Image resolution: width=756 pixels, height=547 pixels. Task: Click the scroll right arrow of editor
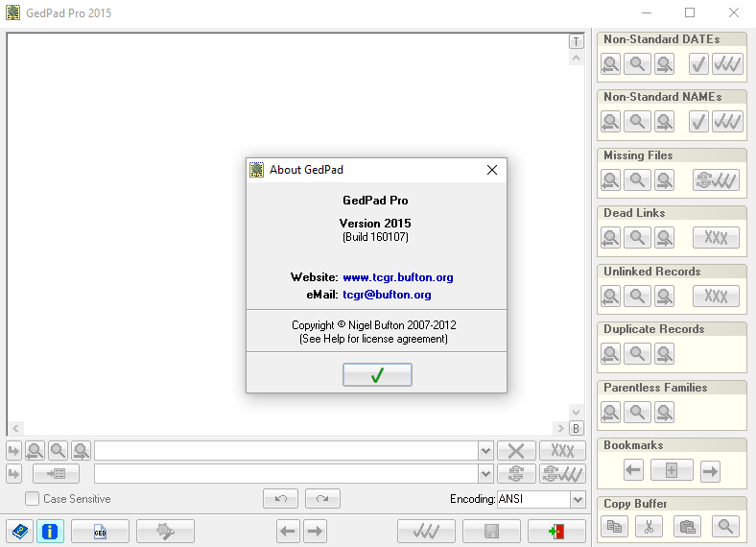[560, 428]
